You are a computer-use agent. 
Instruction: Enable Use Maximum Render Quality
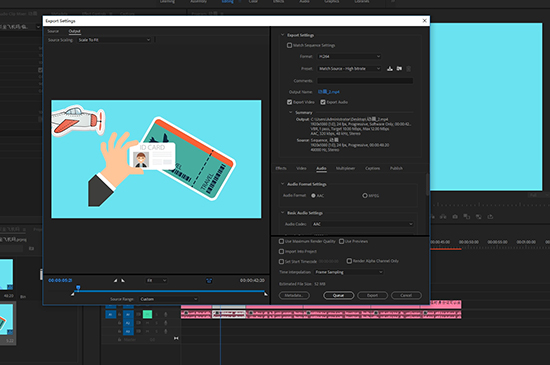pyautogui.click(x=281, y=241)
